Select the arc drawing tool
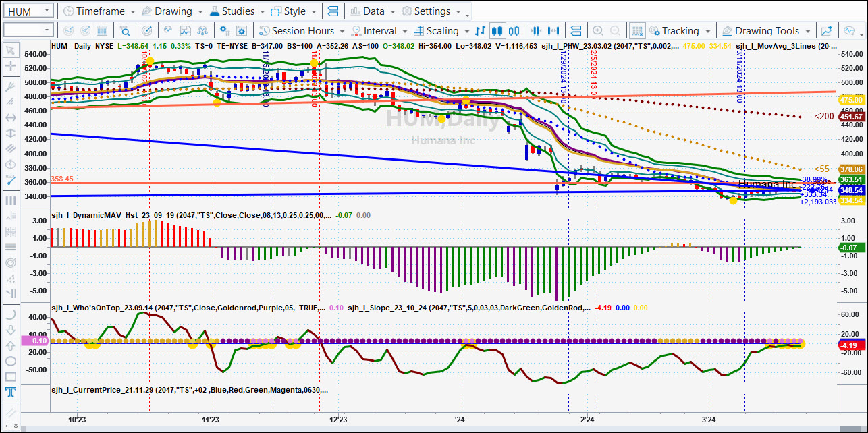868x433 pixels. 10,314
